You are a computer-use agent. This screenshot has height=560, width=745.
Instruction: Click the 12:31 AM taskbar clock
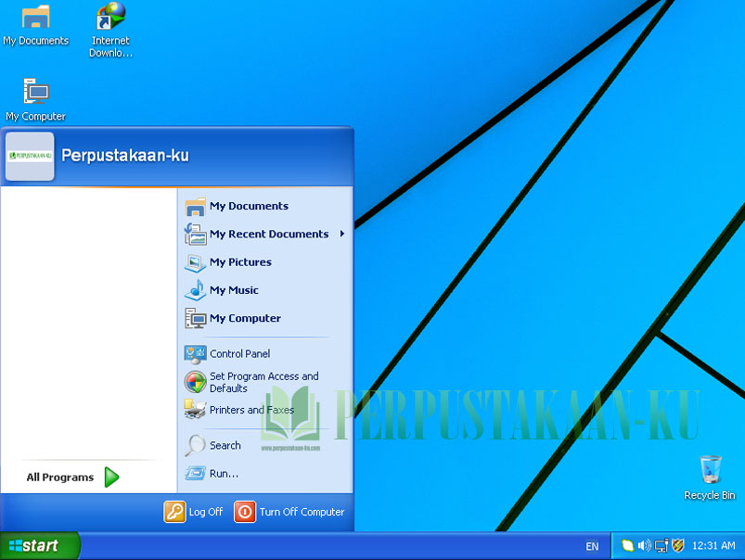[713, 546]
